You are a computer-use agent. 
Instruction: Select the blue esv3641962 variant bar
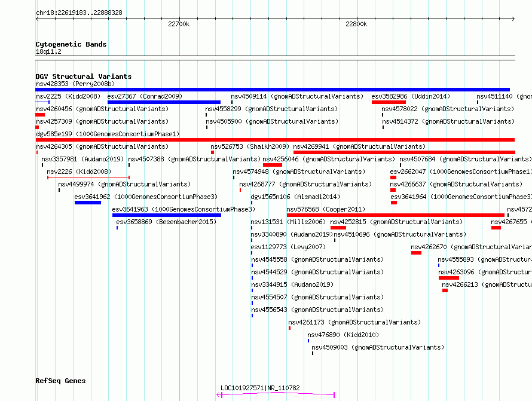coord(88,203)
